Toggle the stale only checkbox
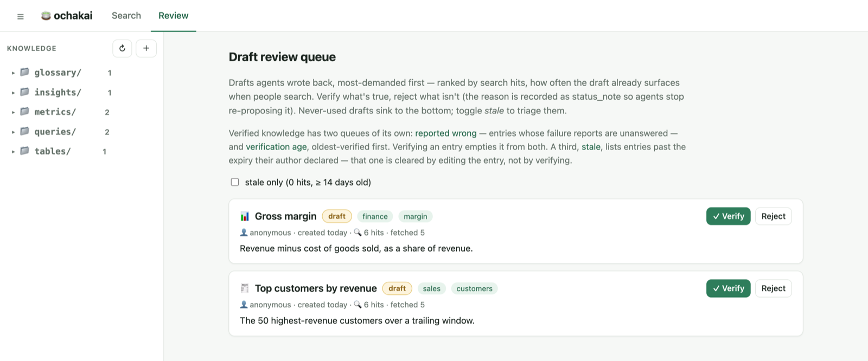Viewport: 868px width, 361px height. [235, 182]
